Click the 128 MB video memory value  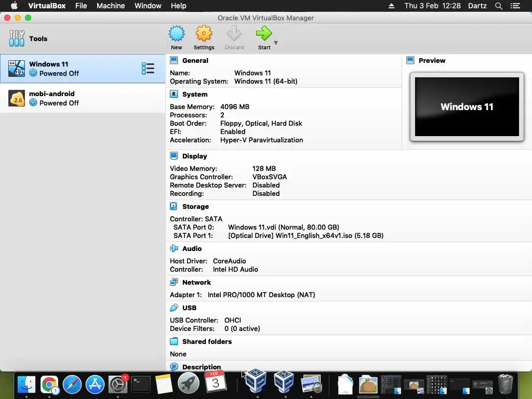(264, 168)
